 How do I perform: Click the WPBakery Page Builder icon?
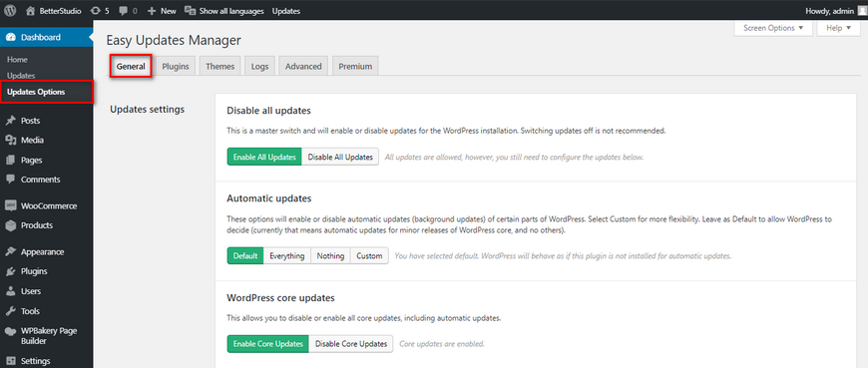point(11,331)
